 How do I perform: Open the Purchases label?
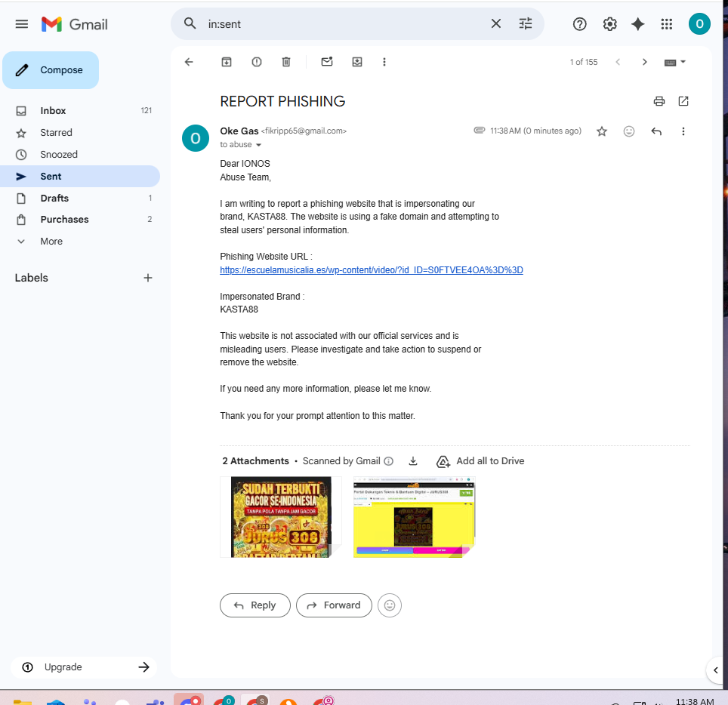click(80, 220)
